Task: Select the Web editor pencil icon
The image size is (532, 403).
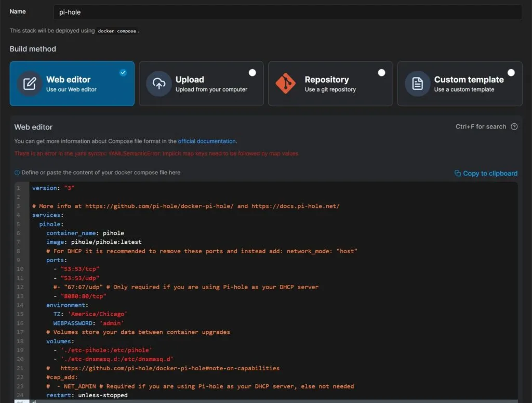Action: click(x=30, y=83)
